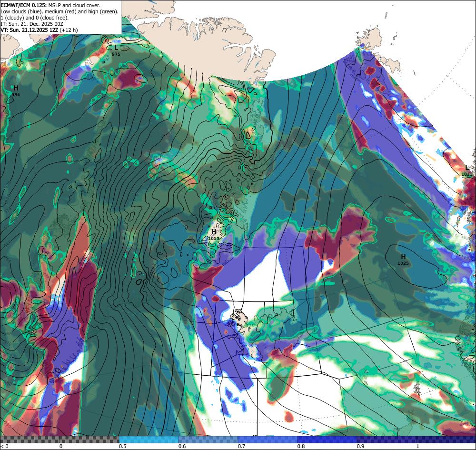
Task: Click the low pressure 'L' marker at 975
Action: point(116,48)
